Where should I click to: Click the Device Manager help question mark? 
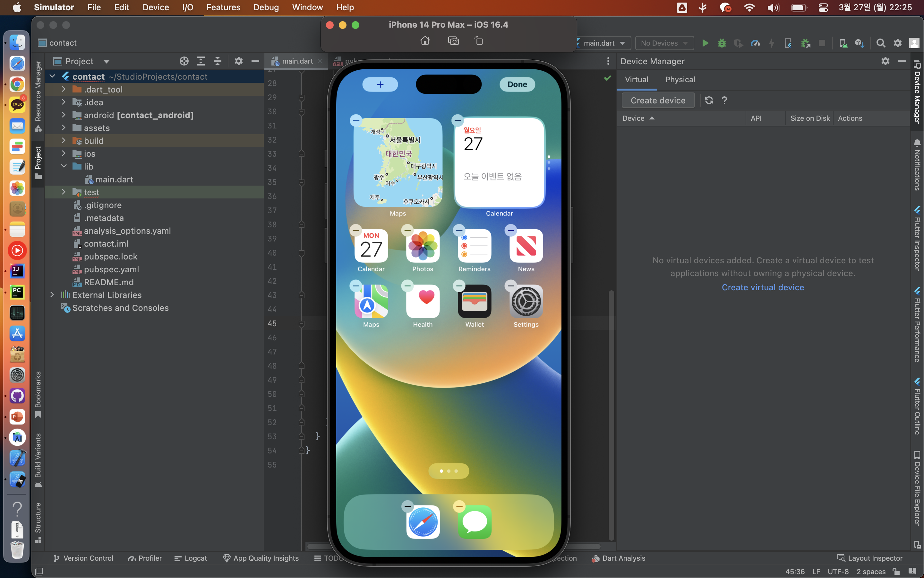pyautogui.click(x=724, y=100)
